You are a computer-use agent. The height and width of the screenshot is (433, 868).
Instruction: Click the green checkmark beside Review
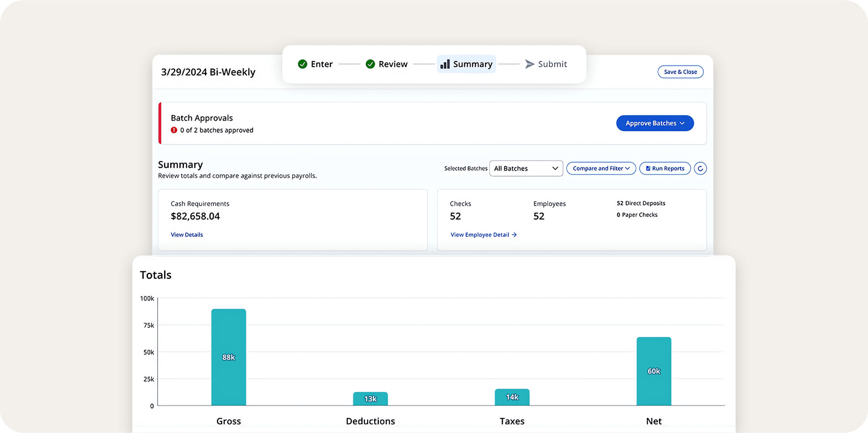(370, 64)
